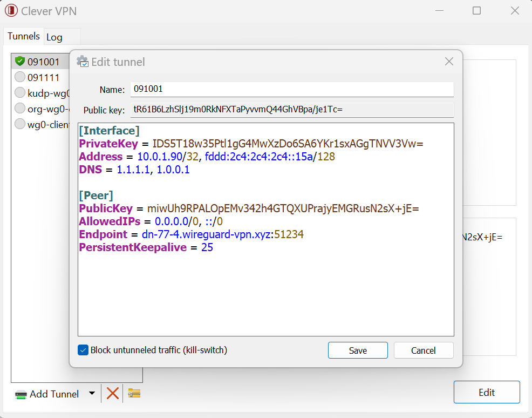Viewport: 532px width, 418px height.
Task: Open the Add Tunnel dropdown arrow
Action: [x=92, y=394]
